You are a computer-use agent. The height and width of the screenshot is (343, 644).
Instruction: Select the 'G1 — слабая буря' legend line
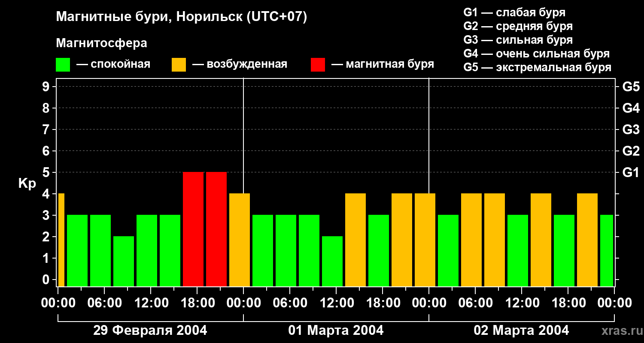coord(514,12)
